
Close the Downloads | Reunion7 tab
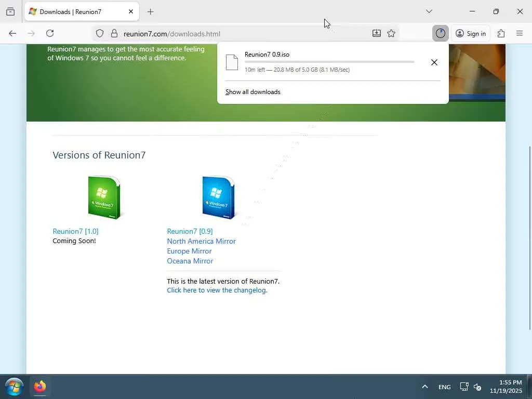(130, 11)
